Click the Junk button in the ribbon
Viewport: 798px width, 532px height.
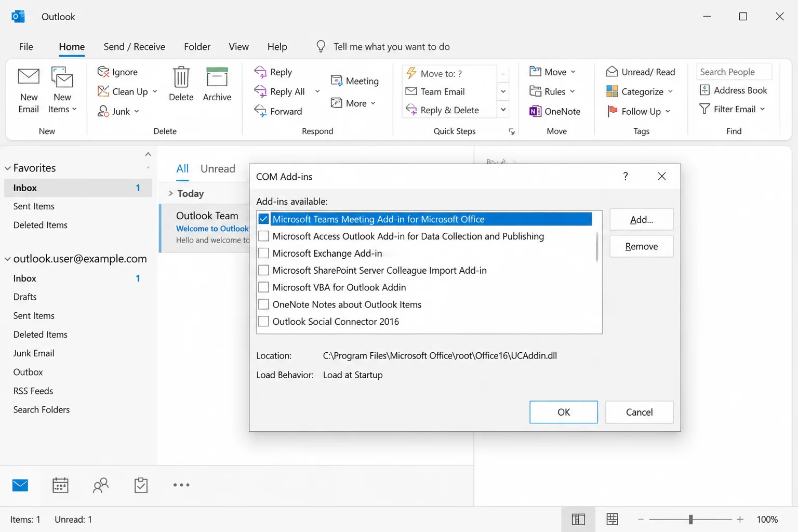pyautogui.click(x=118, y=111)
